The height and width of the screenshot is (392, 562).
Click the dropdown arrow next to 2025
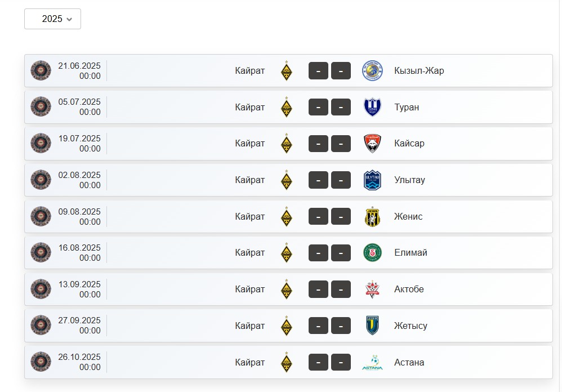69,19
